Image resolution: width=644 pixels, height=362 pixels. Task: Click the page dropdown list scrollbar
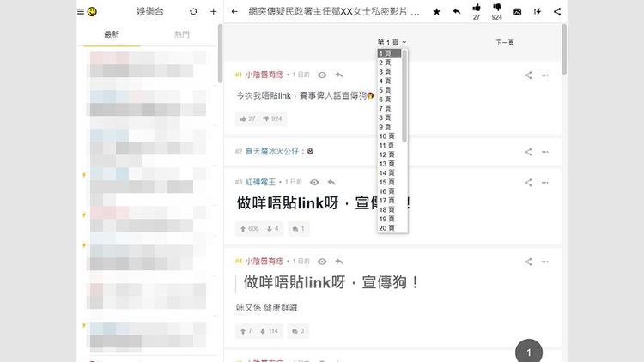click(404, 96)
